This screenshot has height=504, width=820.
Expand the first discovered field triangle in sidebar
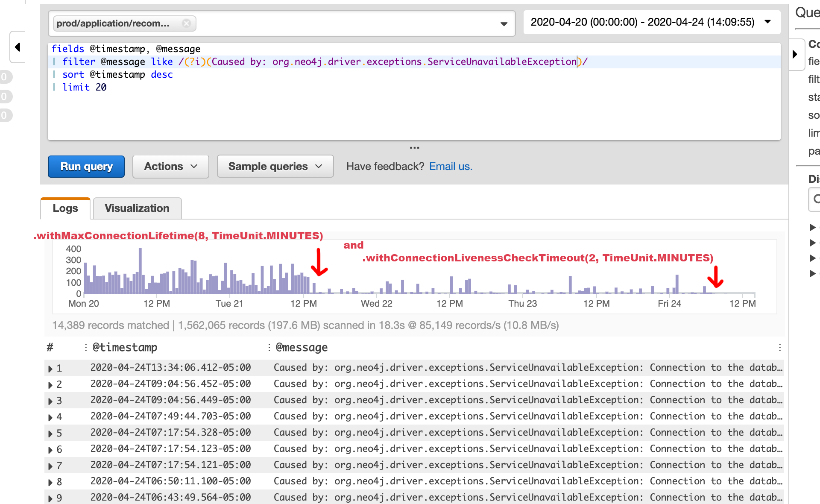tap(812, 228)
